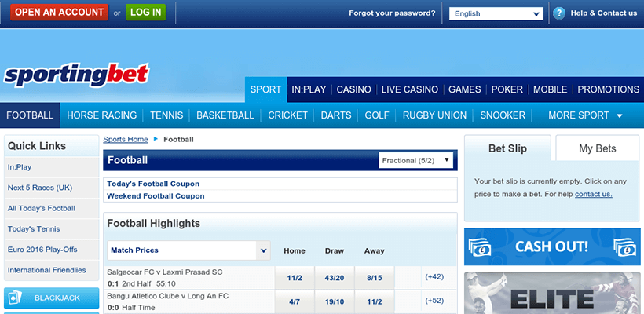Click the Help question mark icon
Image resolution: width=644 pixels, height=314 pixels.
559,13
